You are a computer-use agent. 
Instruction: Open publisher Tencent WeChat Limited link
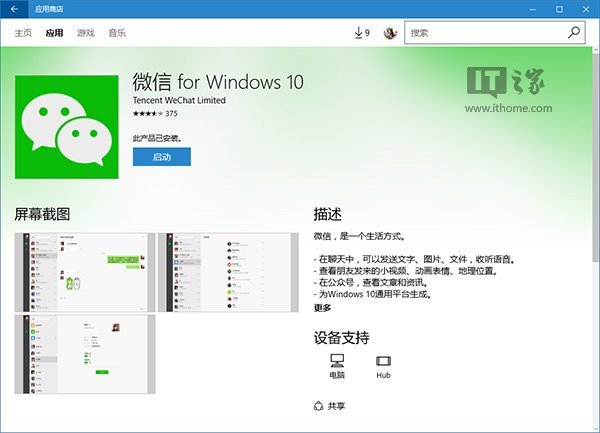click(x=179, y=100)
